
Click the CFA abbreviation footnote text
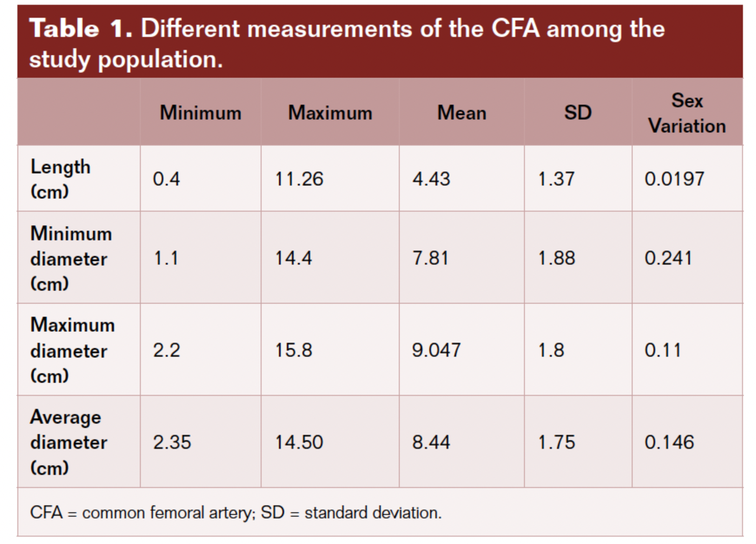click(x=235, y=513)
